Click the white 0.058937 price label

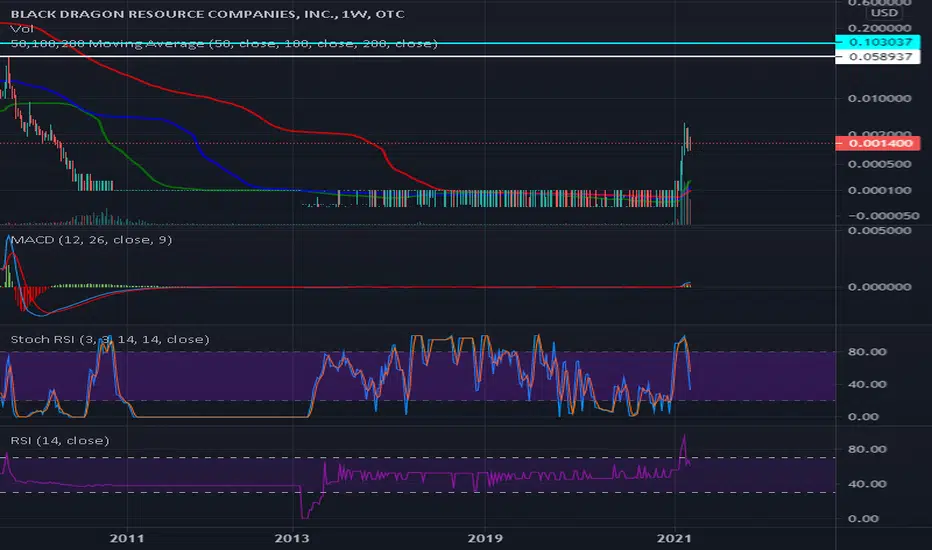point(877,57)
